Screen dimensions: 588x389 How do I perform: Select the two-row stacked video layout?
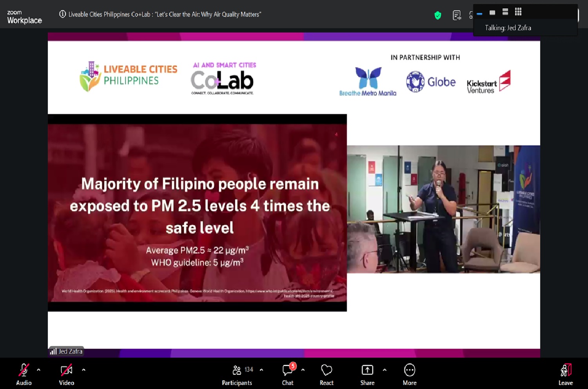(505, 12)
